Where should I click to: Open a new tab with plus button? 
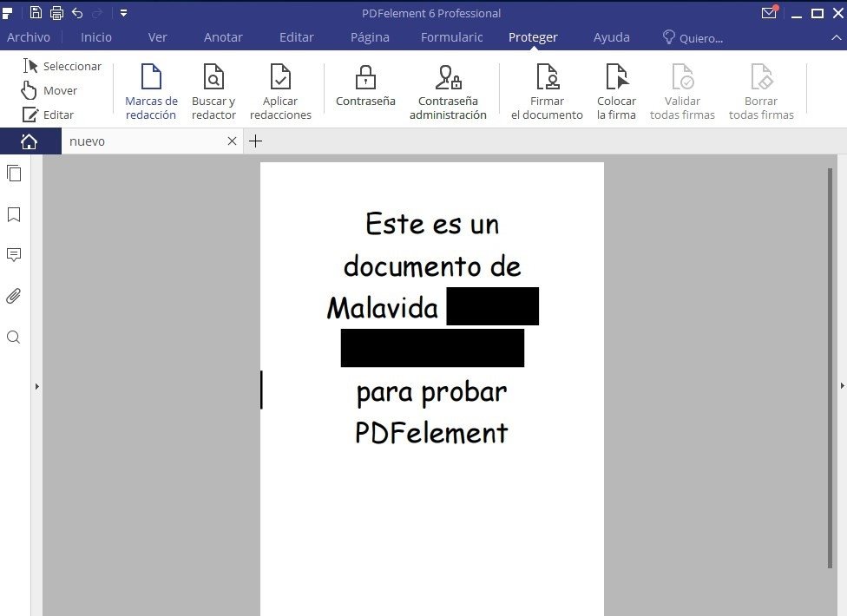255,141
